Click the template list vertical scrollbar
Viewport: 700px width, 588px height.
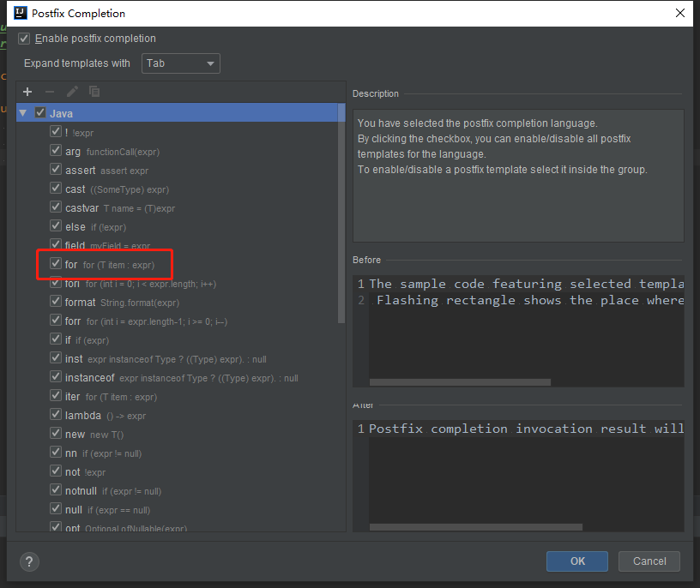(341, 213)
